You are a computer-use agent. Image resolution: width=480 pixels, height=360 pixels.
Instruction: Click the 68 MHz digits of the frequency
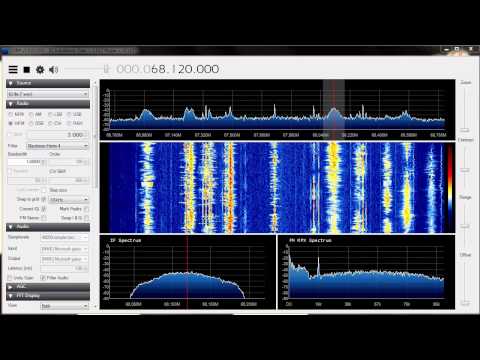(x=159, y=69)
